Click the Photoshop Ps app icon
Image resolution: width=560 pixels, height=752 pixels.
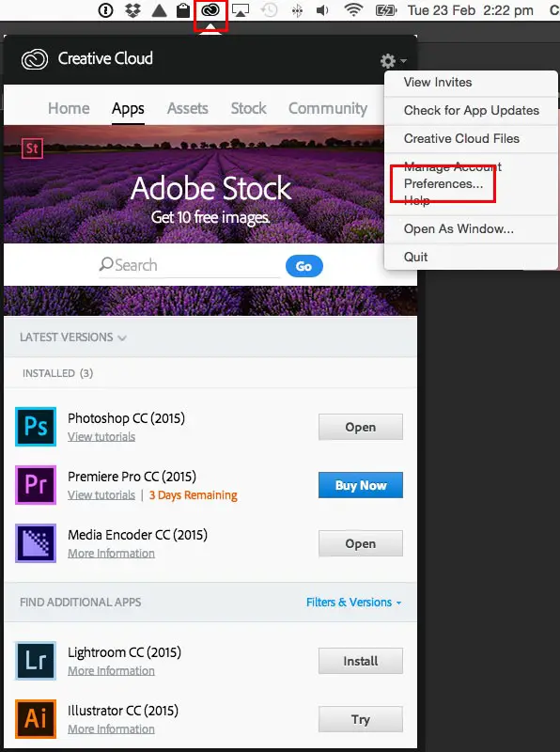tap(36, 427)
